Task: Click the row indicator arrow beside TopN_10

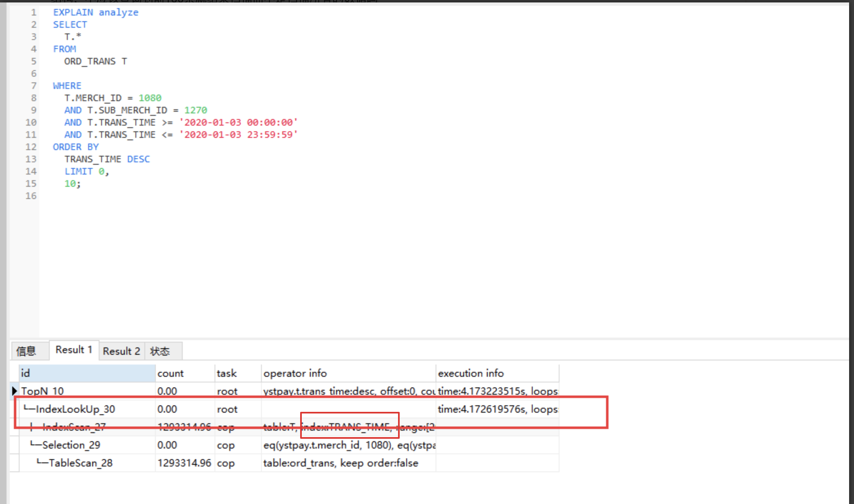Action: coord(15,391)
